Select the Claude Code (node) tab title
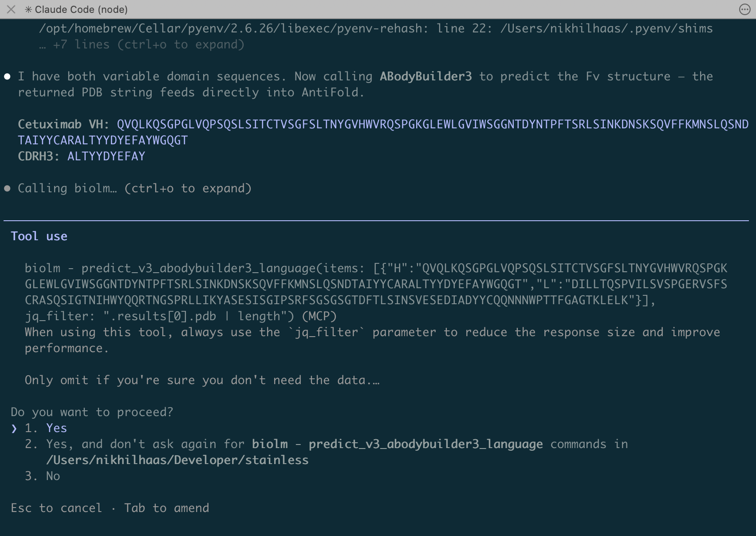The width and height of the screenshot is (756, 536). [x=81, y=9]
